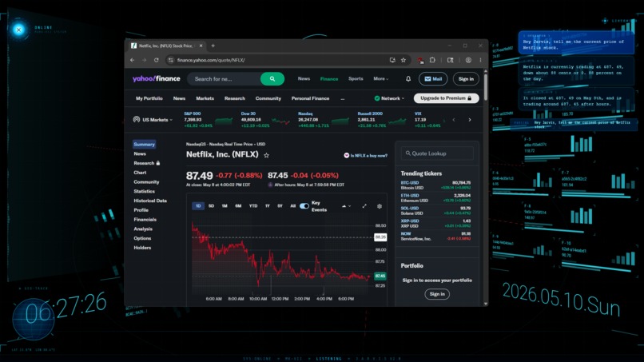Image resolution: width=644 pixels, height=362 pixels.
Task: Open the Holders sidebar section
Action: tap(142, 248)
